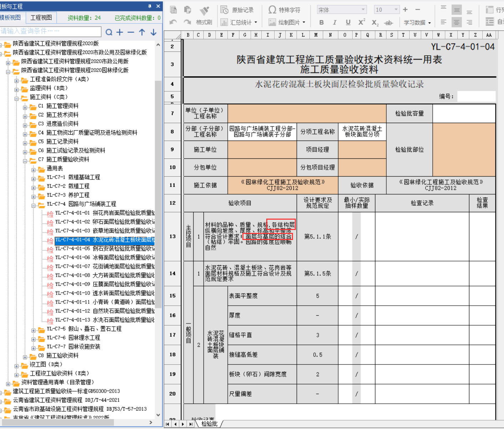The width and height of the screenshot is (504, 429).
Task: Activate the 格式刷 format painter
Action: [204, 22]
